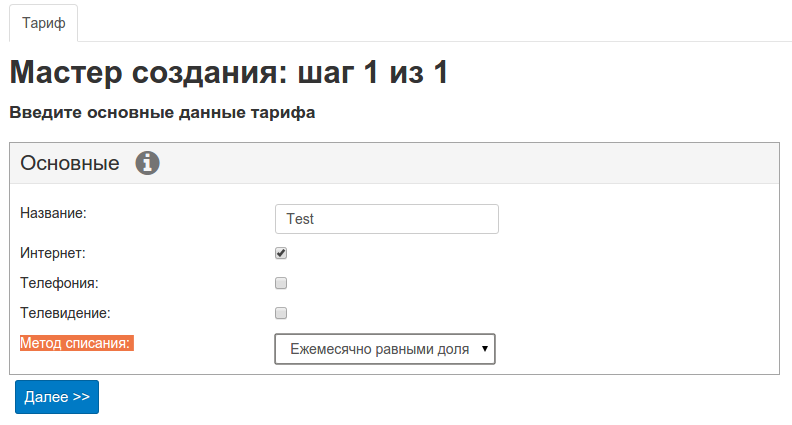Click the Далее >> button
Screen dimensions: 792x425
tap(57, 397)
